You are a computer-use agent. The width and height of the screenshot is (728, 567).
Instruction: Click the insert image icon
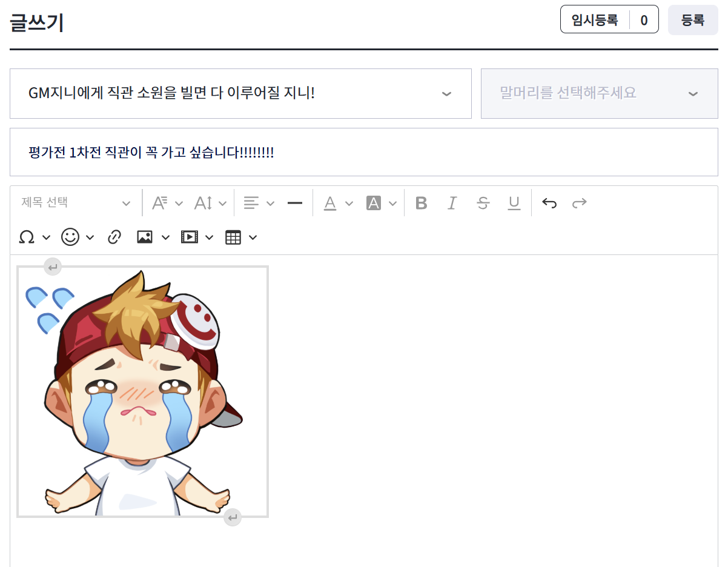pyautogui.click(x=145, y=237)
